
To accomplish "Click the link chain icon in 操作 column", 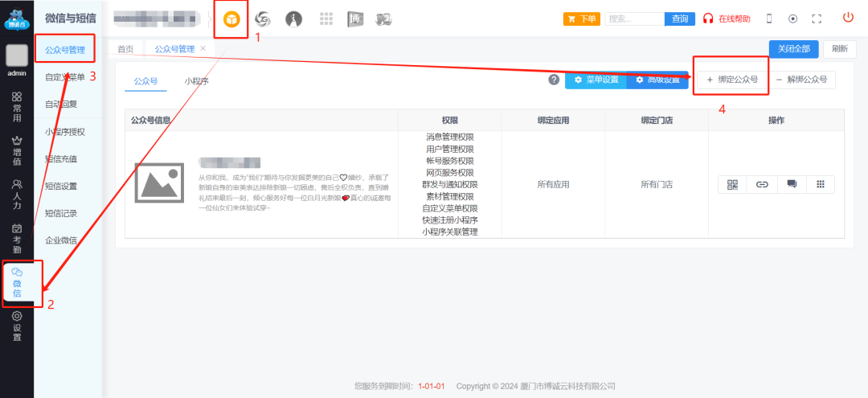I will (x=762, y=184).
